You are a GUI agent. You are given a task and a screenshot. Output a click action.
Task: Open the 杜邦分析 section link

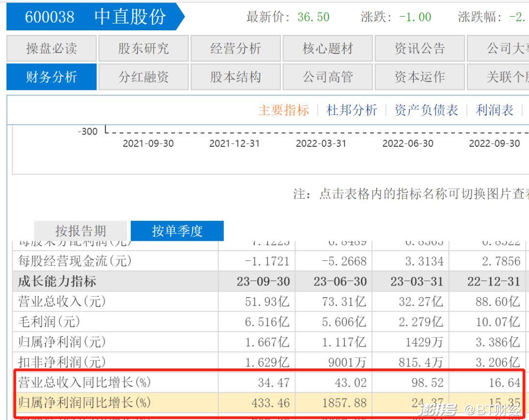(352, 110)
